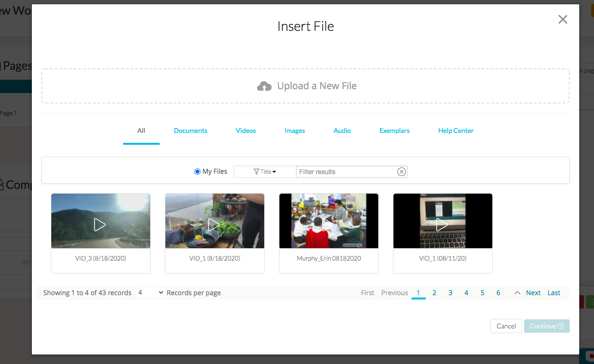Switch to the Videos tab

point(246,131)
